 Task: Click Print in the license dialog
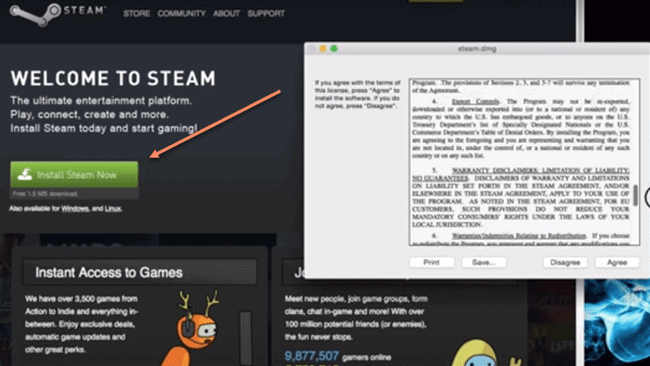click(431, 262)
